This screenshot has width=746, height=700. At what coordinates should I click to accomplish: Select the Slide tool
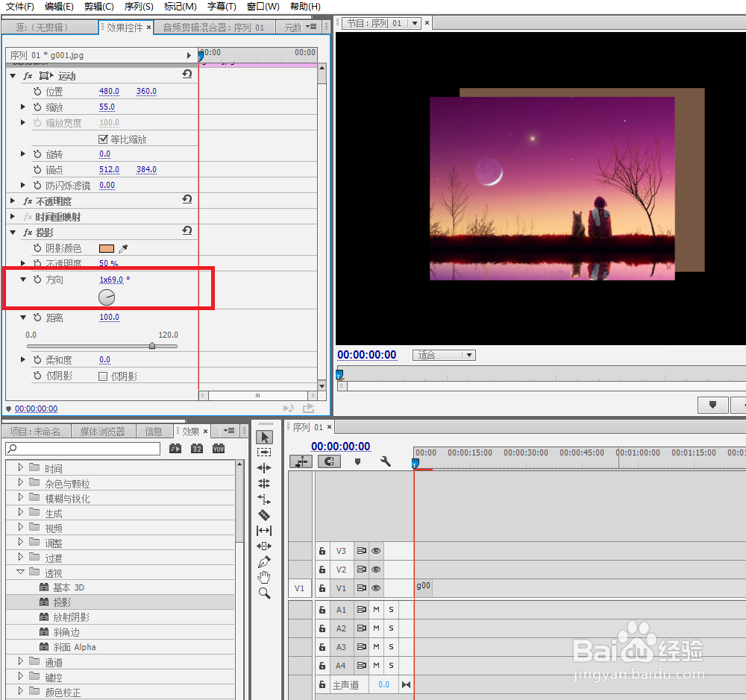(x=265, y=546)
